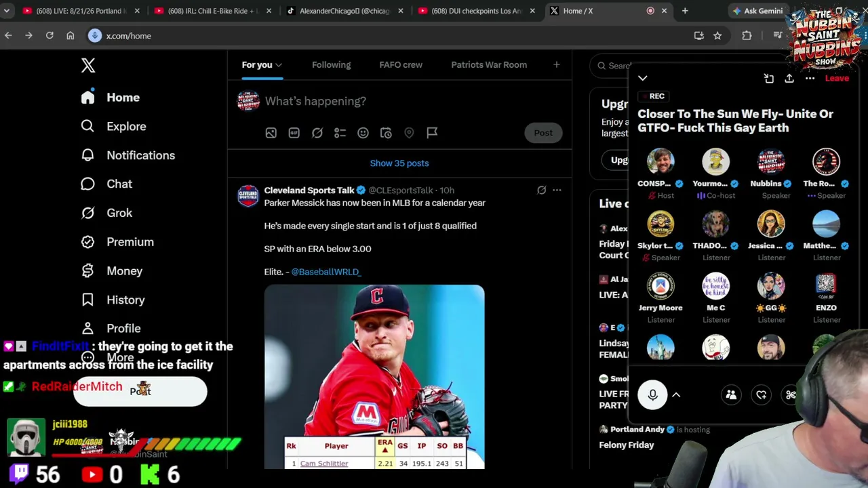Insert a GIF into the post
The image size is (868, 488).
pyautogui.click(x=294, y=133)
